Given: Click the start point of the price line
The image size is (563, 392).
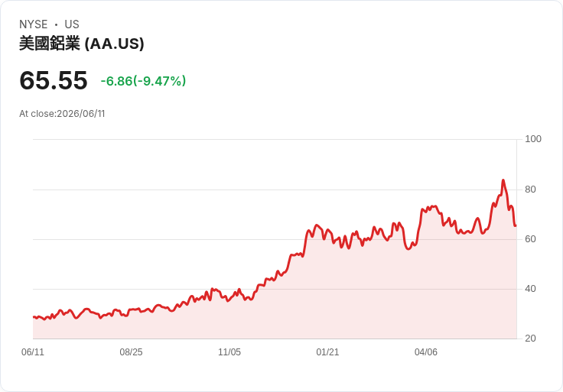Looking at the screenshot, I should pyautogui.click(x=34, y=317).
